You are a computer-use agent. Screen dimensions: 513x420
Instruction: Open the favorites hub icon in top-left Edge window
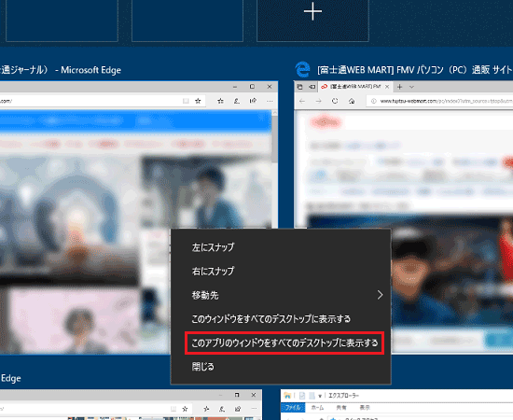(x=220, y=101)
